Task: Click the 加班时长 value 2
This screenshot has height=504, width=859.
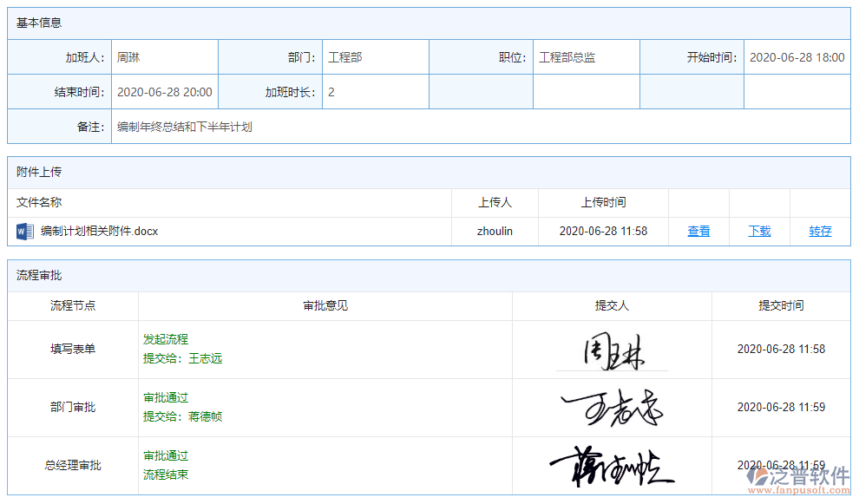Action: point(331,92)
